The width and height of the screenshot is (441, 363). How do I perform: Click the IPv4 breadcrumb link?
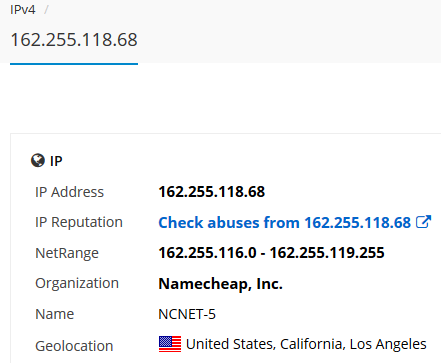click(23, 9)
